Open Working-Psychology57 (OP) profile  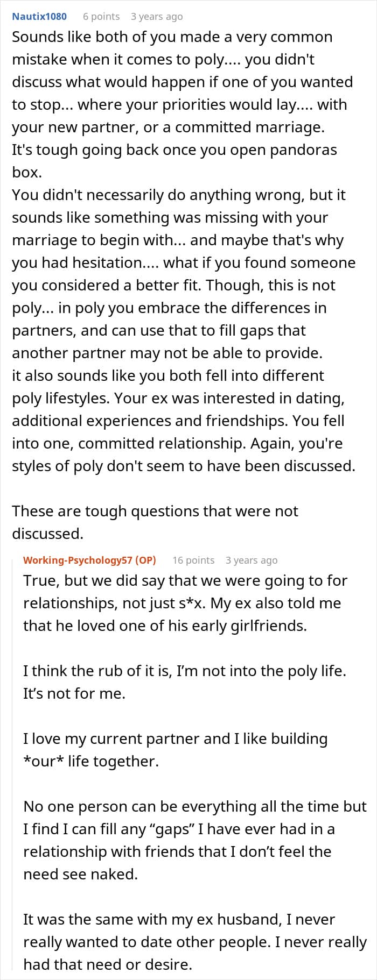point(89,560)
